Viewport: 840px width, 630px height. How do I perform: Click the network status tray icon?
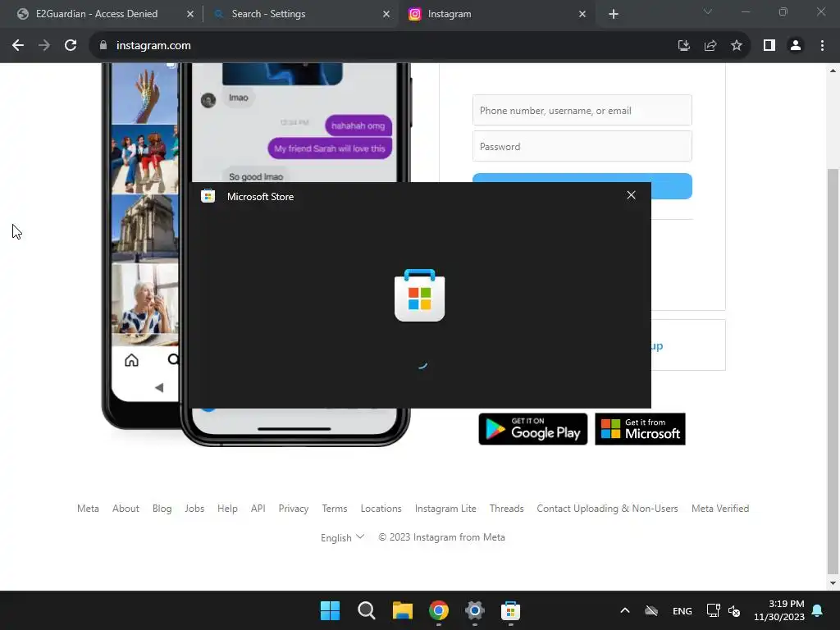(x=713, y=610)
